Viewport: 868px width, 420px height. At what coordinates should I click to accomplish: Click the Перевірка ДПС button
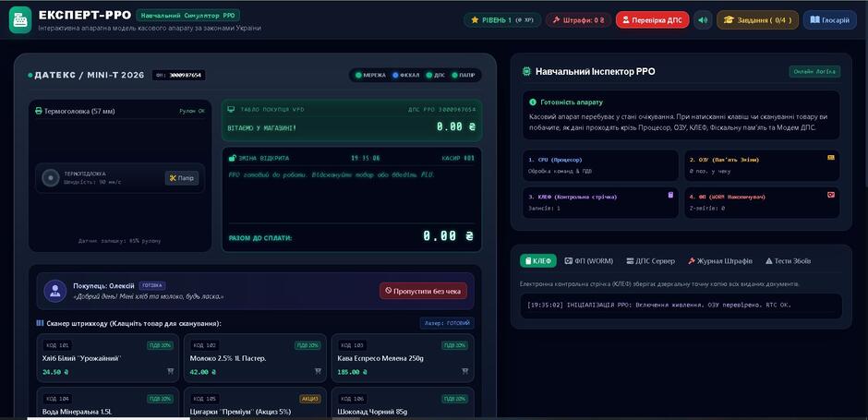click(652, 20)
